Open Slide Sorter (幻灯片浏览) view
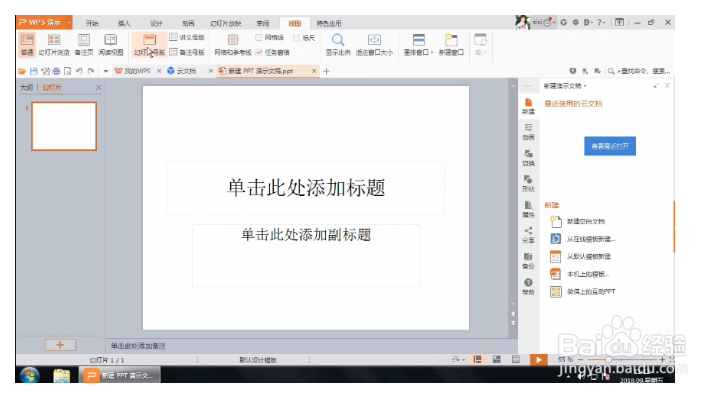The height and width of the screenshot is (394, 728). [54, 45]
